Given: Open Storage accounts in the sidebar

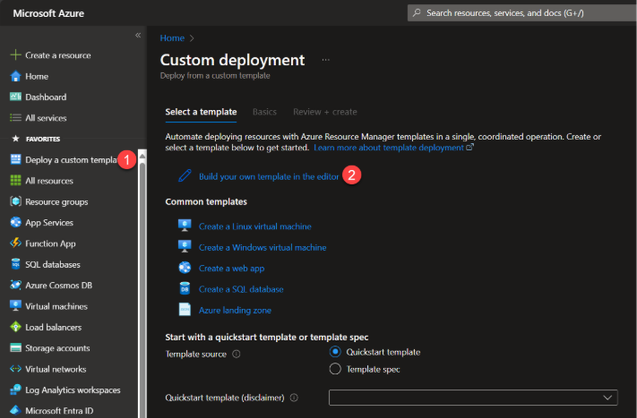Looking at the screenshot, I should (58, 348).
